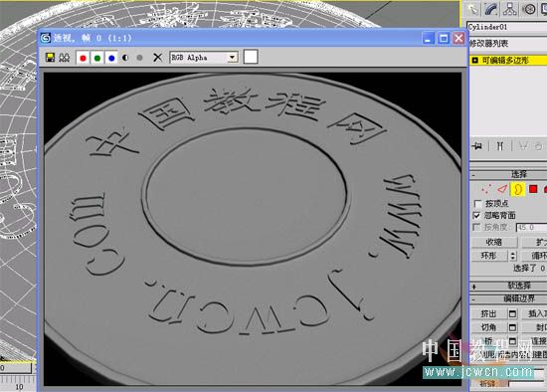Viewport: 547px width, 392px height.
Task: Maximize the render frame window
Action: click(444, 38)
